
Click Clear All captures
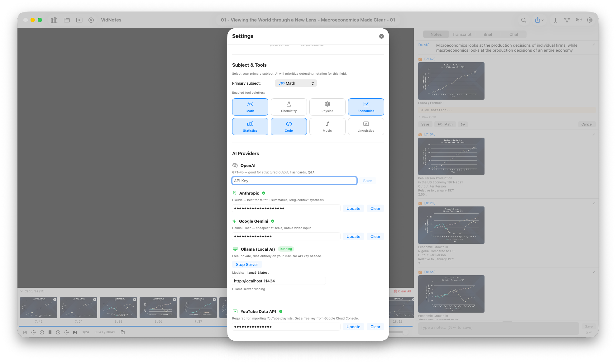(402, 291)
